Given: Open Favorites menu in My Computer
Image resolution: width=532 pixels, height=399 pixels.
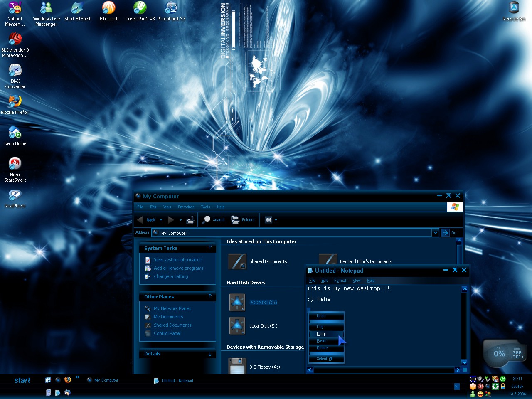Looking at the screenshot, I should pyautogui.click(x=186, y=207).
